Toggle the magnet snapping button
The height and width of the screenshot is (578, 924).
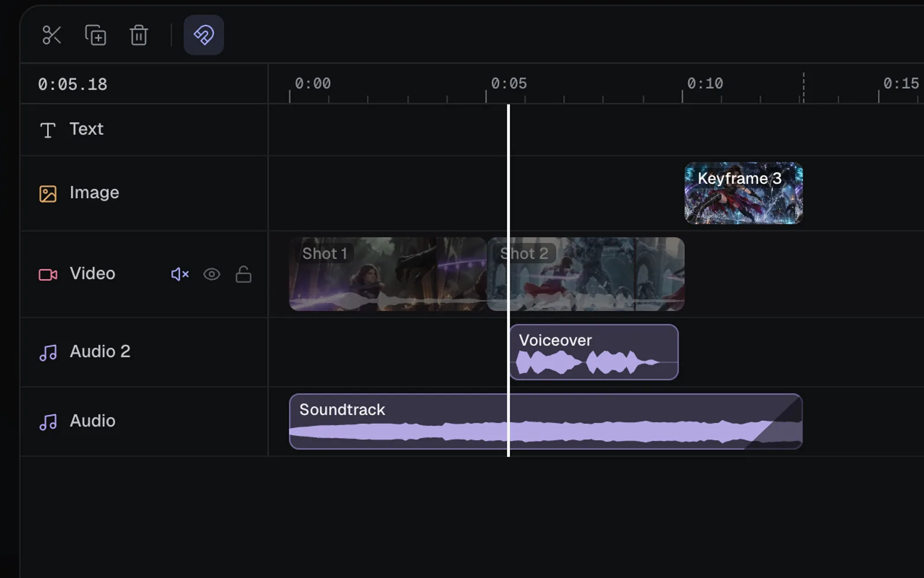(x=204, y=35)
